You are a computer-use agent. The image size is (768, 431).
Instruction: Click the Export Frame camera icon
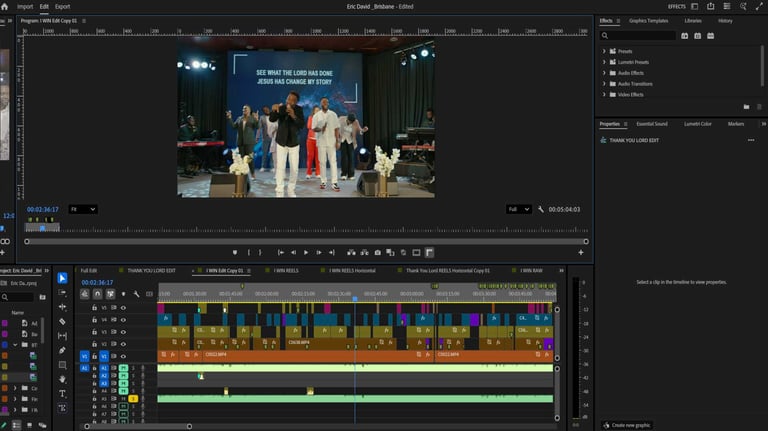click(377, 252)
